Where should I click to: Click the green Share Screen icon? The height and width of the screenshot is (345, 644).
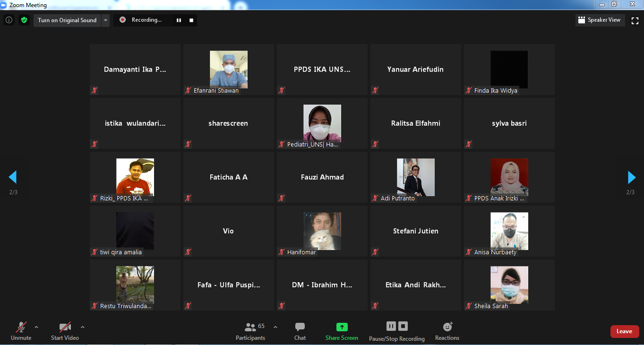tap(342, 327)
